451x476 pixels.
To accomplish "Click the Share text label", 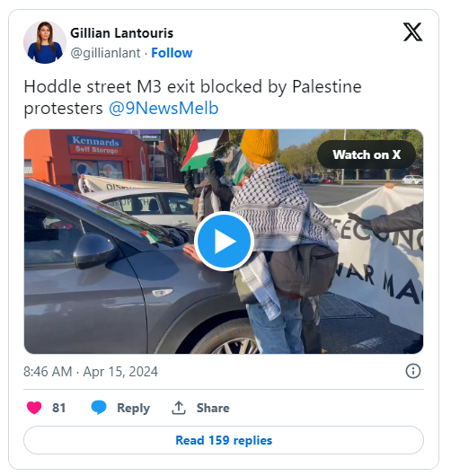I will point(213,408).
